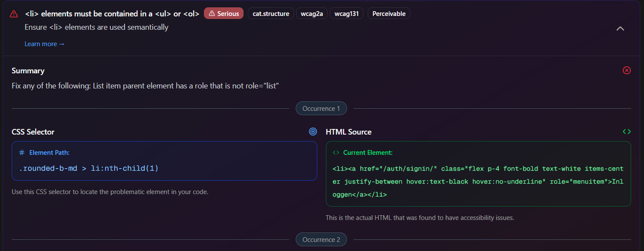644x251 pixels.
Task: Click the hash icon next to Element Path
Action: point(22,153)
